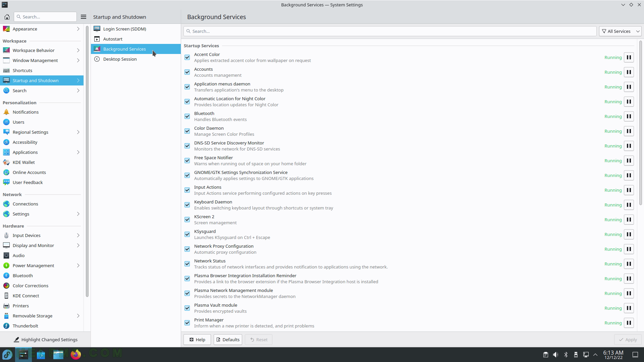Click the Apply button
Image resolution: width=644 pixels, height=362 pixels.
(x=628, y=340)
